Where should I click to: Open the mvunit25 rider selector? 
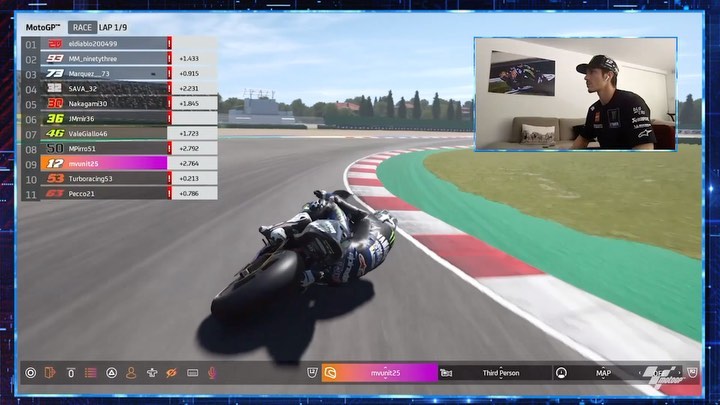click(x=380, y=373)
